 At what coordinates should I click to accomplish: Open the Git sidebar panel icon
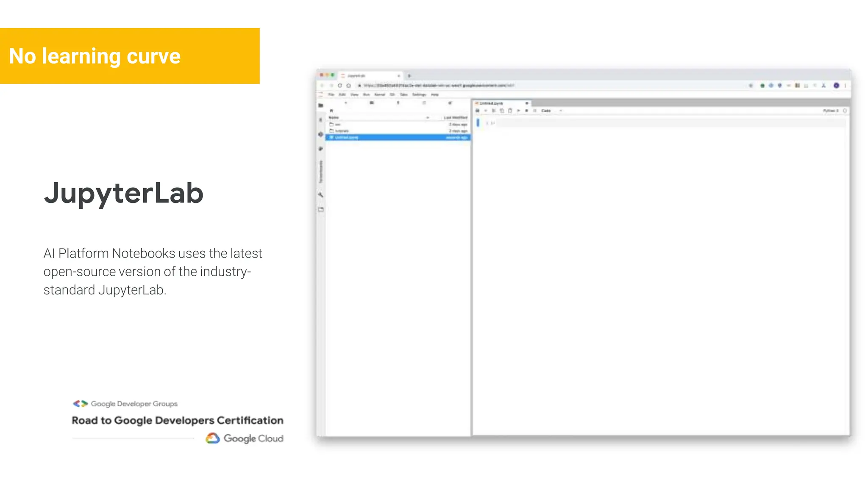[x=321, y=134]
